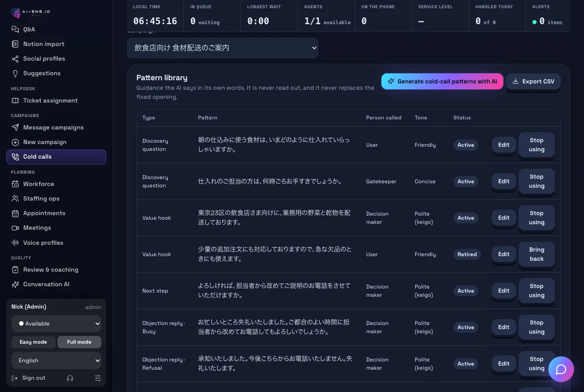This screenshot has height=392, width=584.
Task: Edit the Objection reply Busy pattern
Action: [504, 327]
